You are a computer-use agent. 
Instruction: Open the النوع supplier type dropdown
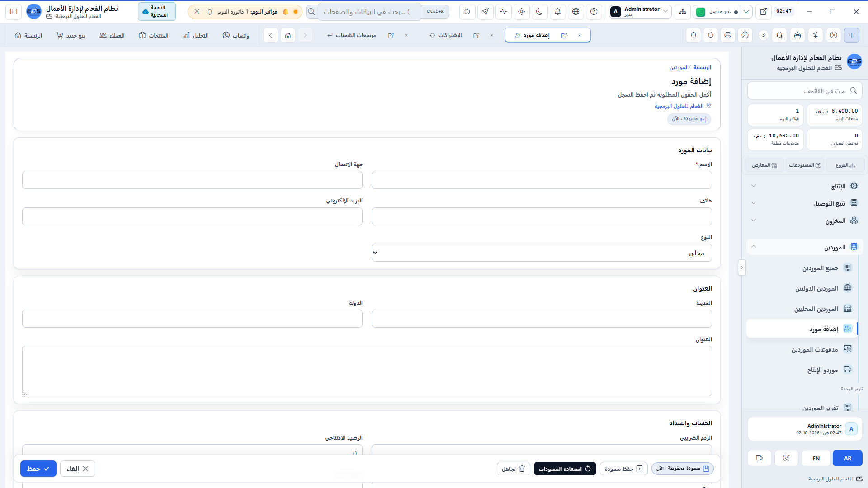click(x=542, y=253)
